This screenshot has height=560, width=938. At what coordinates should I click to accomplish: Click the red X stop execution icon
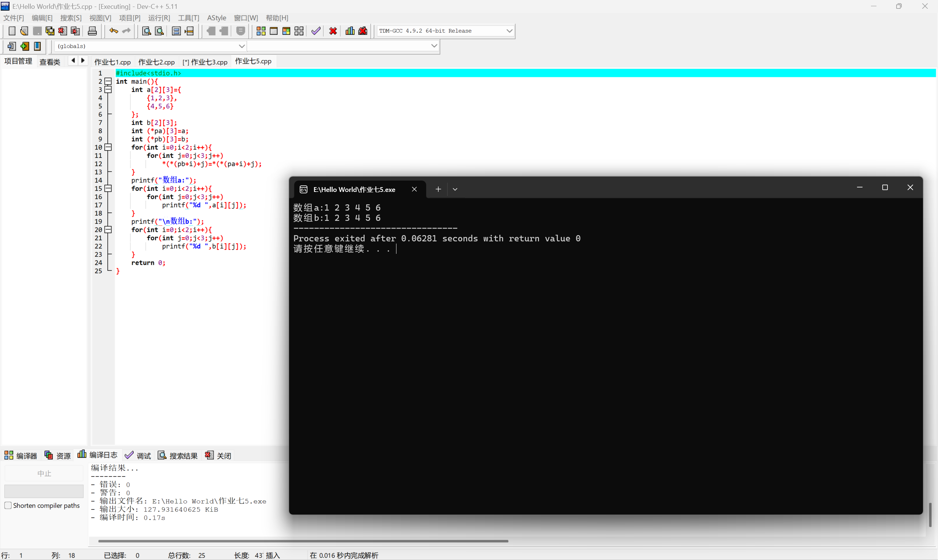333,31
